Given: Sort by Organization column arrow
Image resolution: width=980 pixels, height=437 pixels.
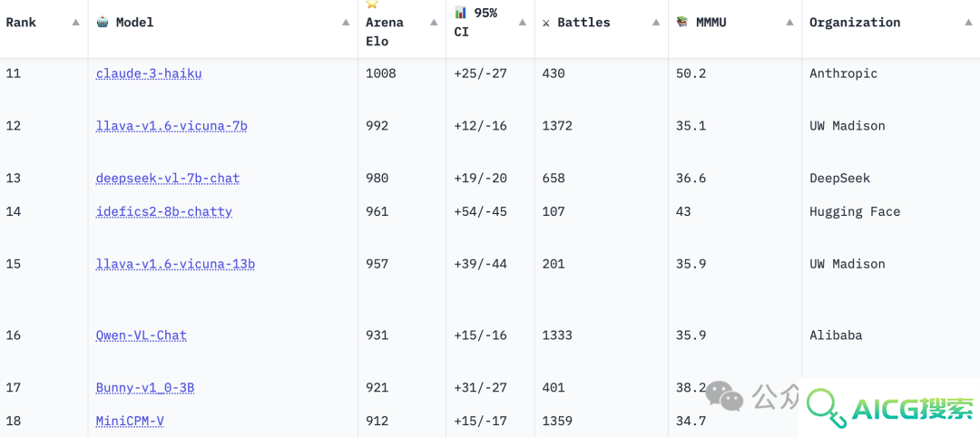Looking at the screenshot, I should click(x=968, y=23).
